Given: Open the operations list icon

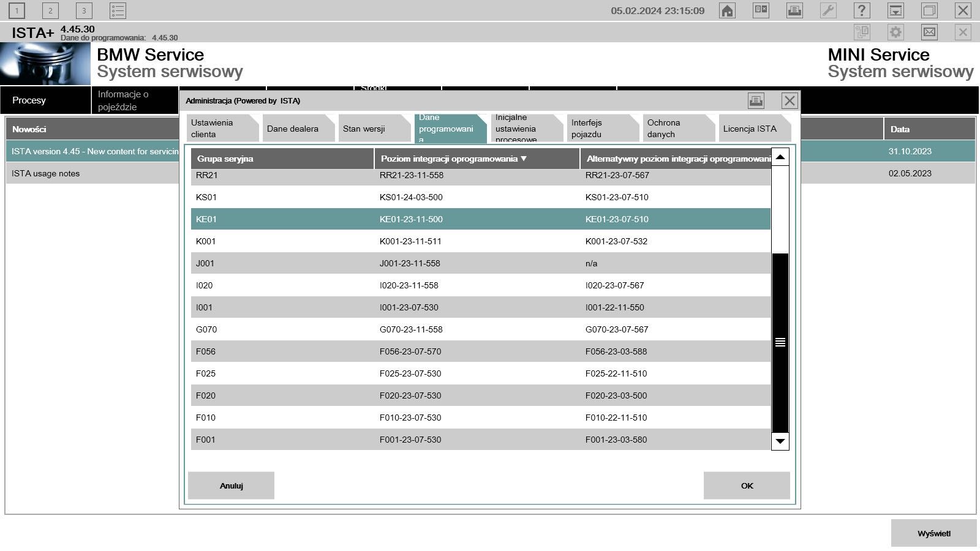Looking at the screenshot, I should click(118, 10).
